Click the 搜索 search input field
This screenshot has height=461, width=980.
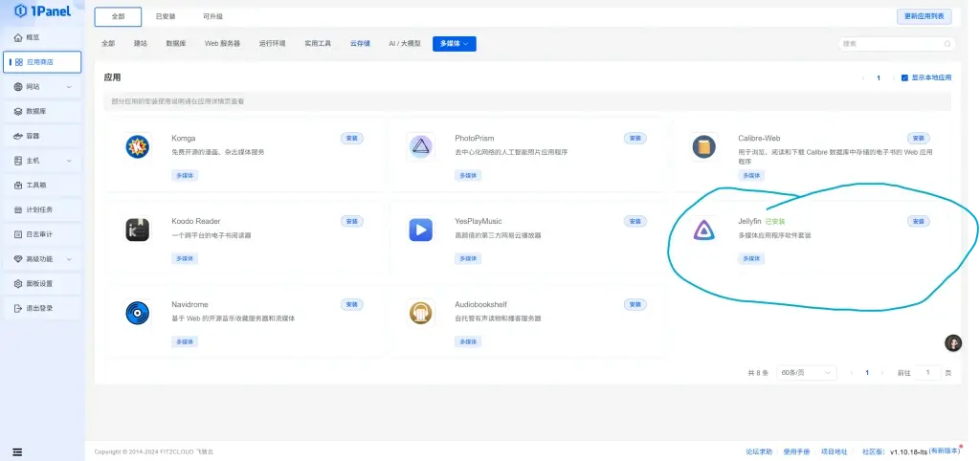[896, 43]
